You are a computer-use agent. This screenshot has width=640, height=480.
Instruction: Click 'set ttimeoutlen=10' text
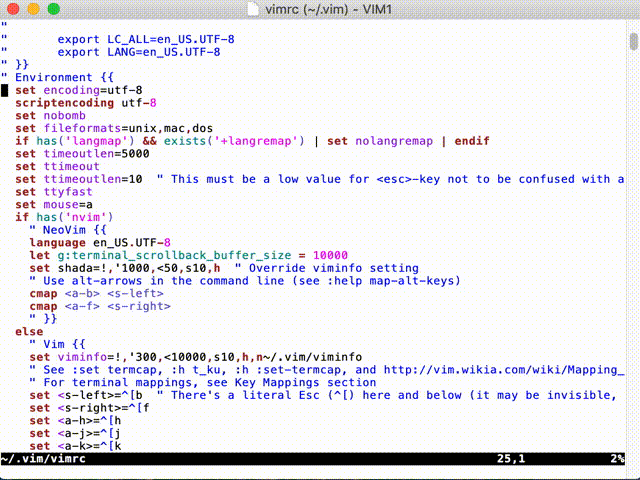79,179
